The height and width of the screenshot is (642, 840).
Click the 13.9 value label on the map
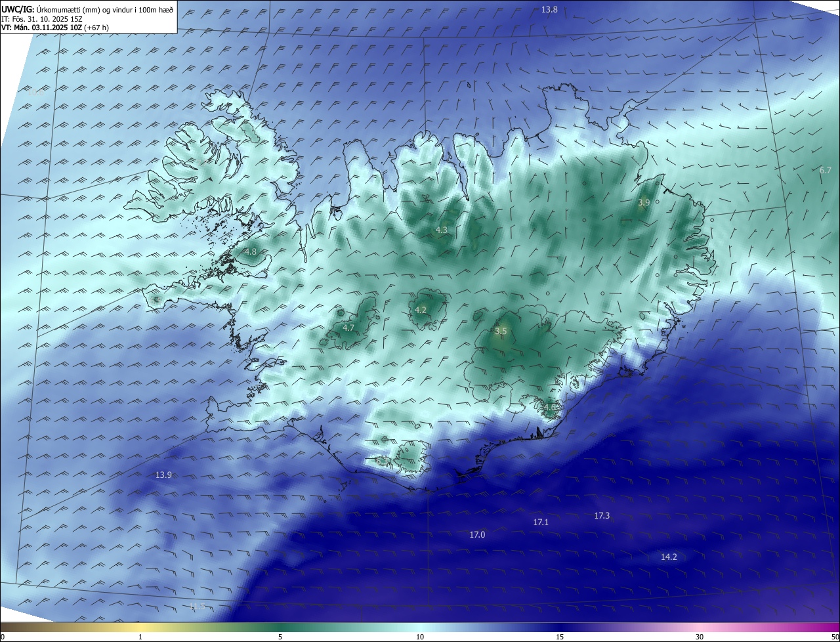click(163, 475)
